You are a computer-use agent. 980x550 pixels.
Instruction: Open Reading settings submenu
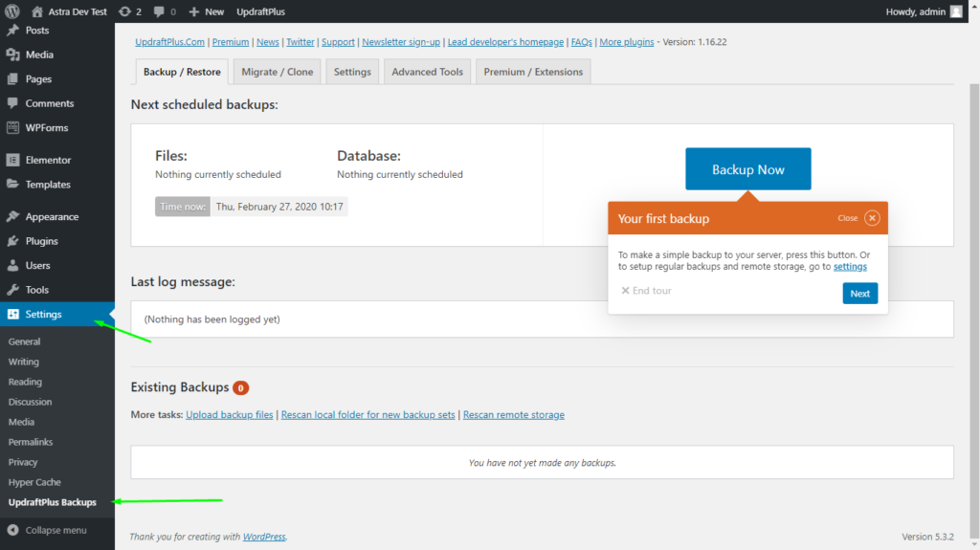pyautogui.click(x=25, y=382)
